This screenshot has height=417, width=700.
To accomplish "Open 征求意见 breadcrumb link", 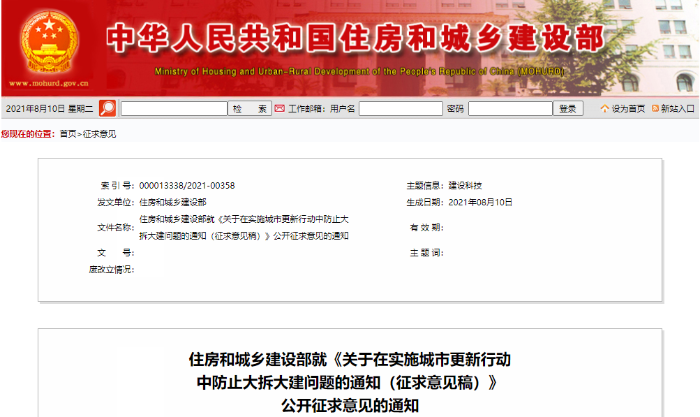I will (99, 134).
